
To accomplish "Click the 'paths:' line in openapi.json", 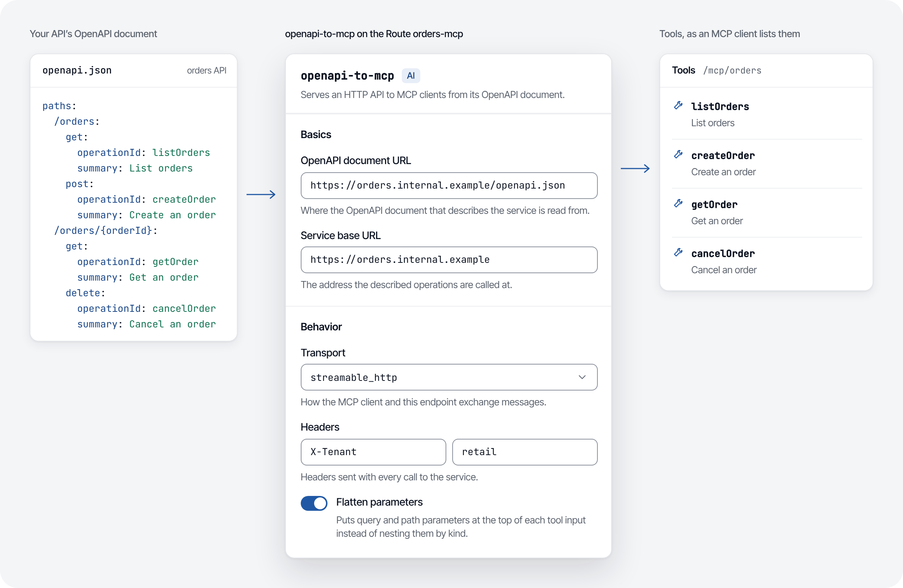I will pos(59,106).
